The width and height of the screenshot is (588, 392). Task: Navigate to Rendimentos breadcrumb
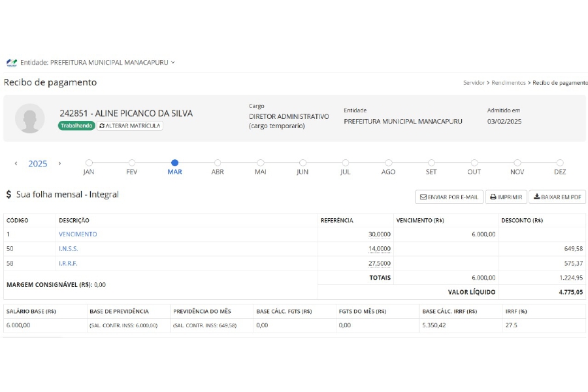[508, 83]
